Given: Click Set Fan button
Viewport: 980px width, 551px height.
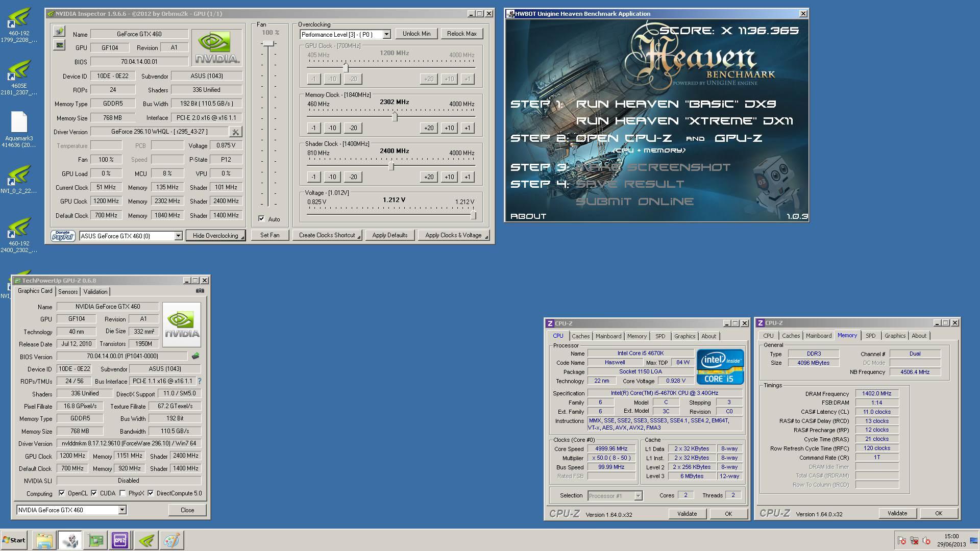Looking at the screenshot, I should click(270, 235).
